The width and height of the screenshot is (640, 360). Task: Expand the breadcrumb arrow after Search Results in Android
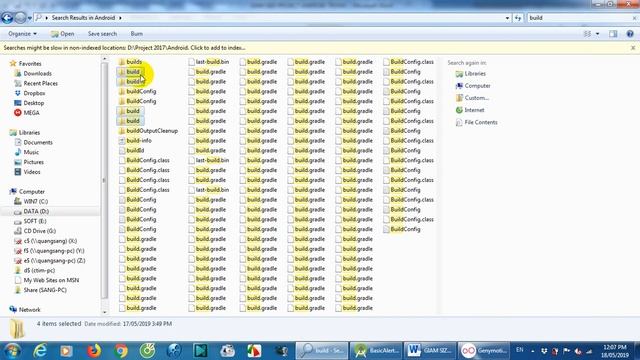point(120,18)
